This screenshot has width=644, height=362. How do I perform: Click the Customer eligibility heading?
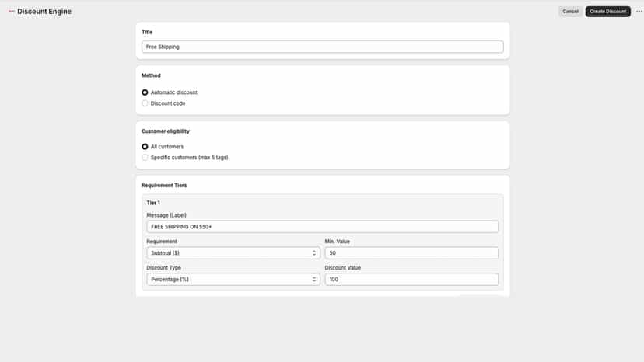click(x=166, y=131)
